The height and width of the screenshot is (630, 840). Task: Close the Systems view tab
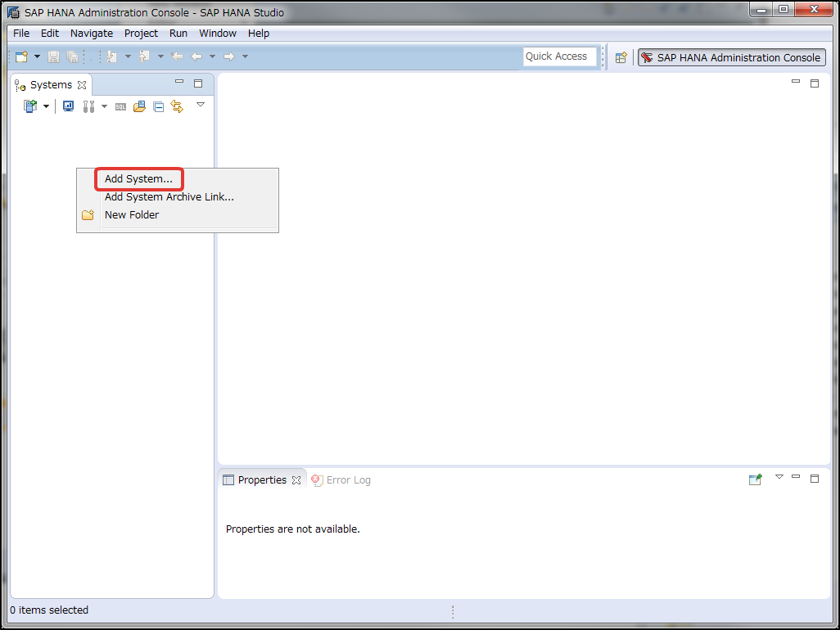[82, 85]
